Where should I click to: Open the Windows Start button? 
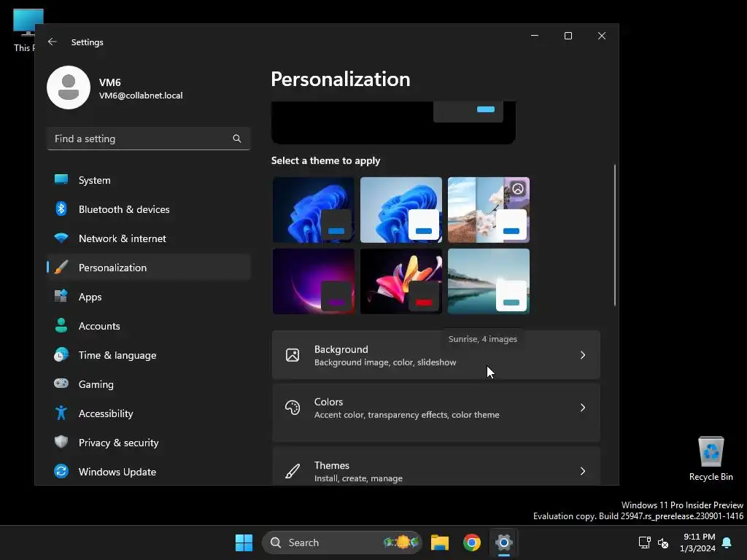pos(244,542)
